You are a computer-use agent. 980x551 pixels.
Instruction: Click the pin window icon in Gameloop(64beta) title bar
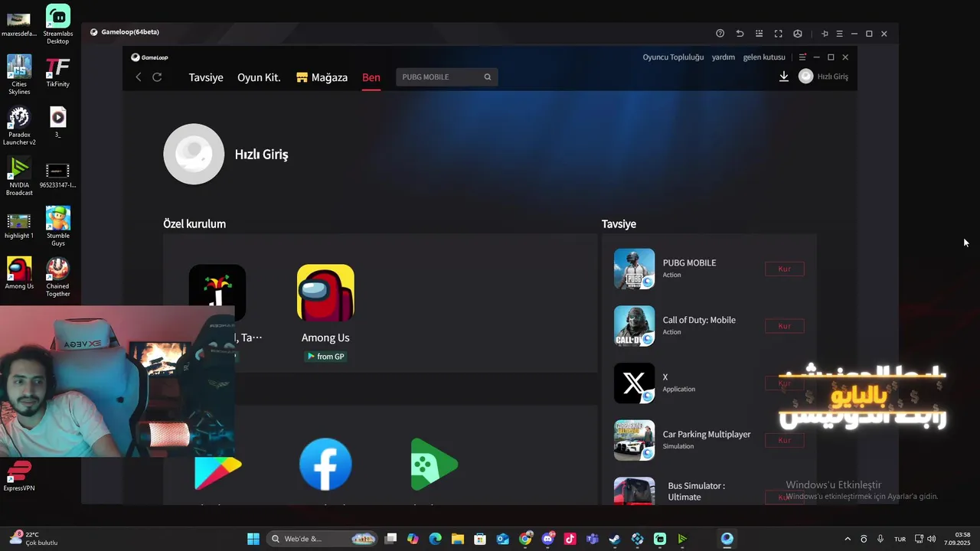825,34
